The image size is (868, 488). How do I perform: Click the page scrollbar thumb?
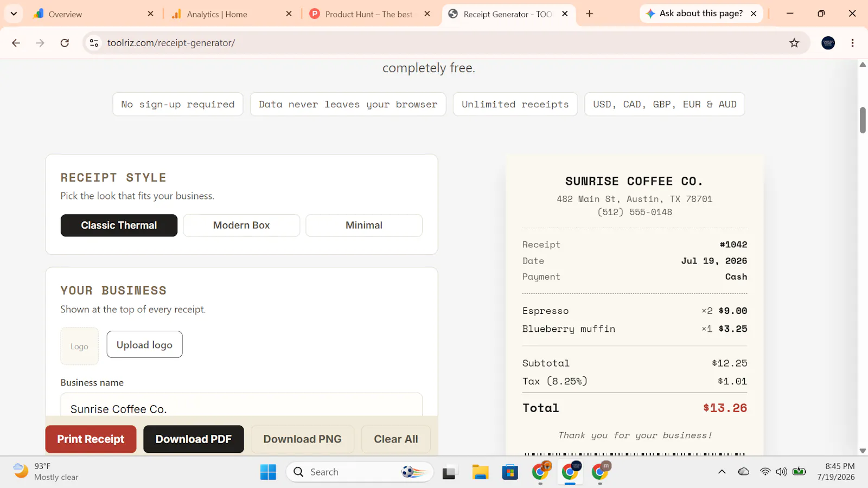[863, 120]
